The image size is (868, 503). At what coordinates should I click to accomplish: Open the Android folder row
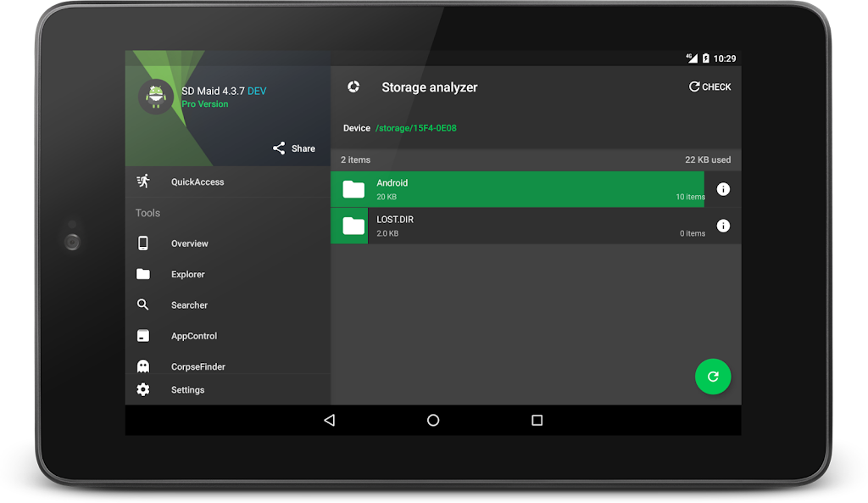click(517, 189)
